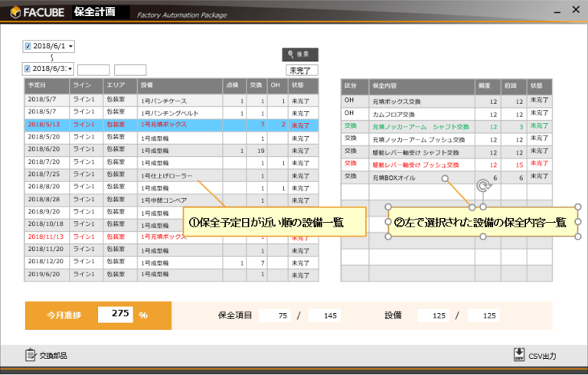Click the 未完了 status filter field

[x=302, y=70]
